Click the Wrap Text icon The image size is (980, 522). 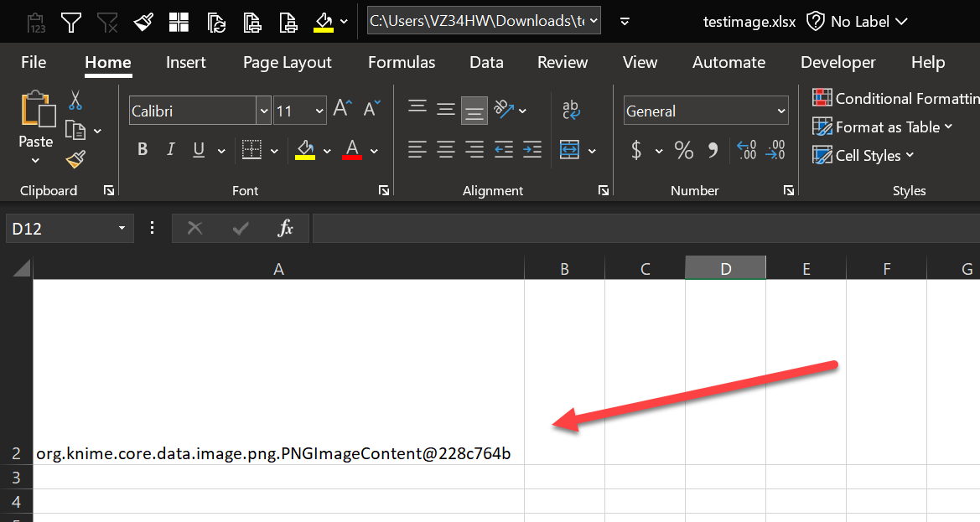click(x=571, y=110)
